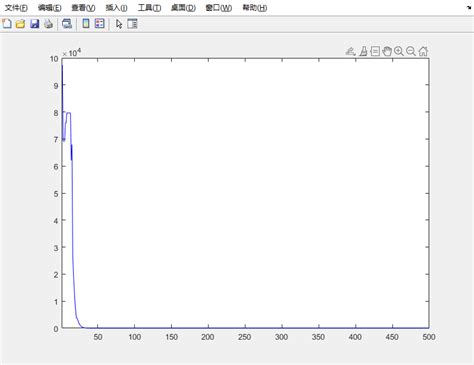Activate the zoom in magnifier
The width and height of the screenshot is (474, 365).
(399, 51)
